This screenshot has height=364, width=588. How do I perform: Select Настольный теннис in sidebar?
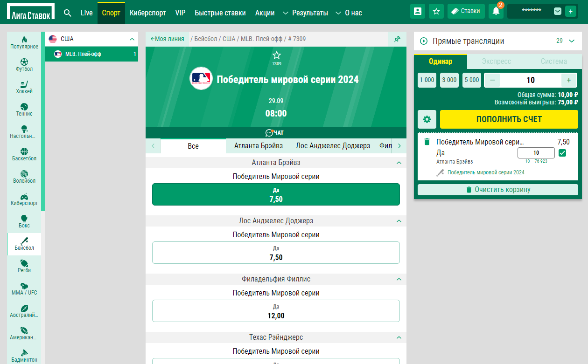pos(24,132)
